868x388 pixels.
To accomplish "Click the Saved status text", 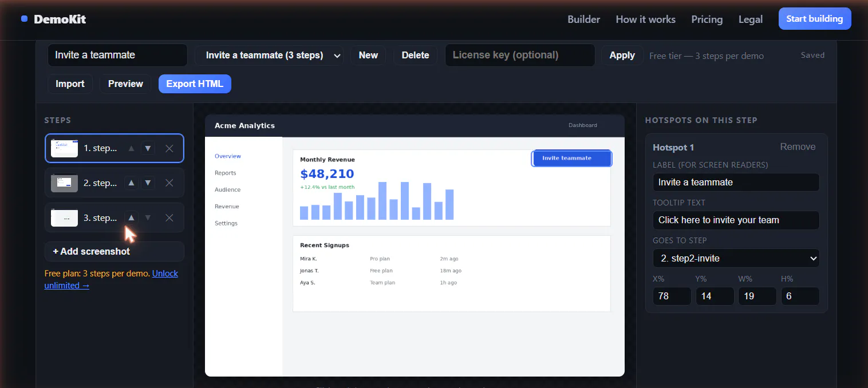I will point(812,56).
